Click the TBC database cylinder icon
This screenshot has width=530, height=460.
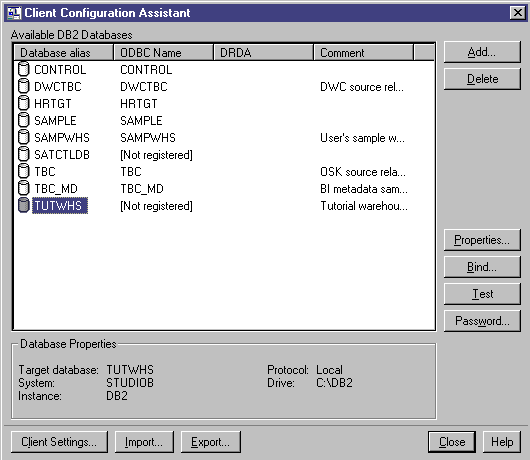coord(23,171)
